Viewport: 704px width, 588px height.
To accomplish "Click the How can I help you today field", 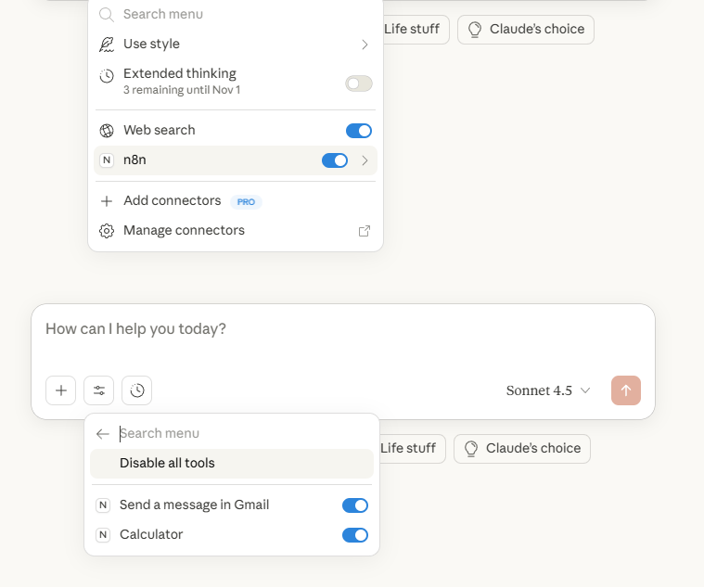I will pyautogui.click(x=278, y=329).
